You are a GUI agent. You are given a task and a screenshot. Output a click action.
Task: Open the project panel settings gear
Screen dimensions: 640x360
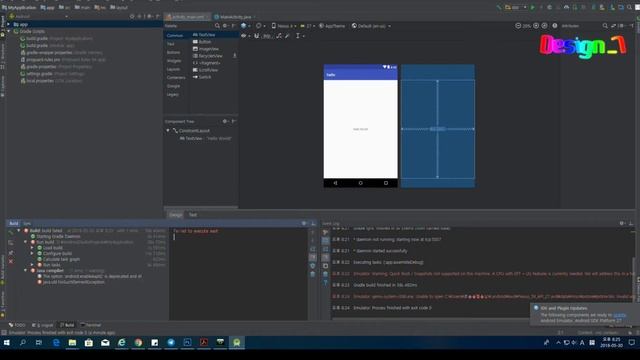tap(149, 16)
